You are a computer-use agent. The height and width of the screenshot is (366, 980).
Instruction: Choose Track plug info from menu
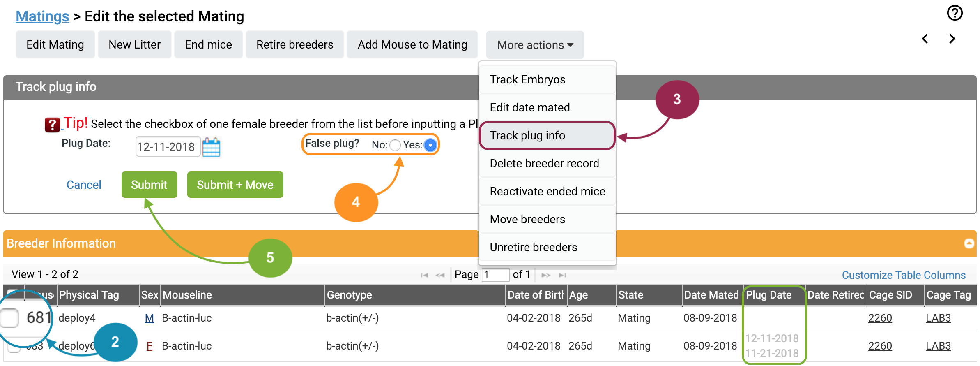click(x=547, y=135)
